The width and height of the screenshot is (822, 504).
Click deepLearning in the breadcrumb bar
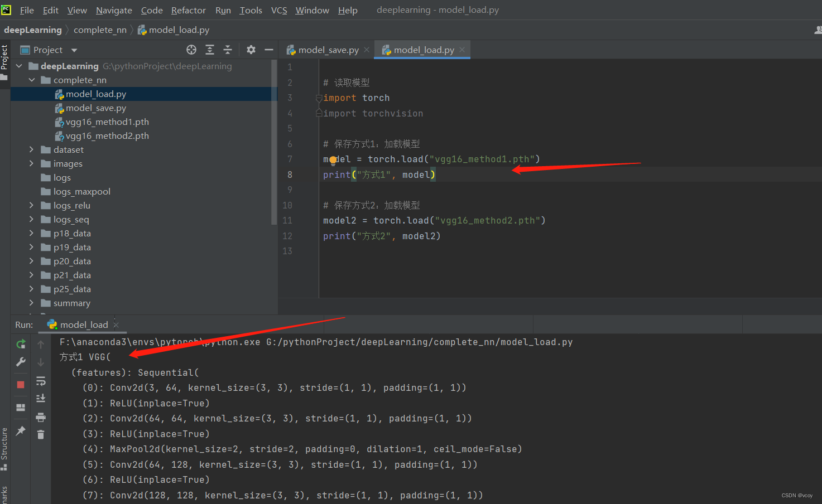point(33,30)
